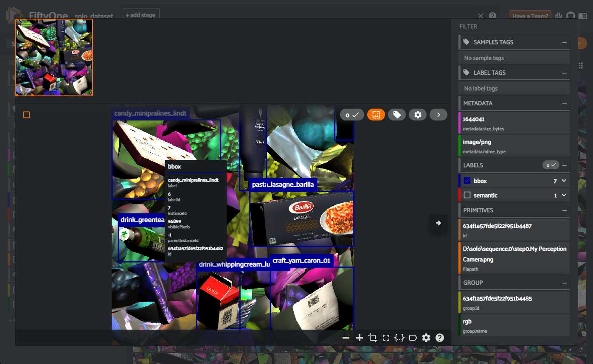Screen dimensions: 593x364
Task: Collapse the METADATA section
Action: pos(564,104)
